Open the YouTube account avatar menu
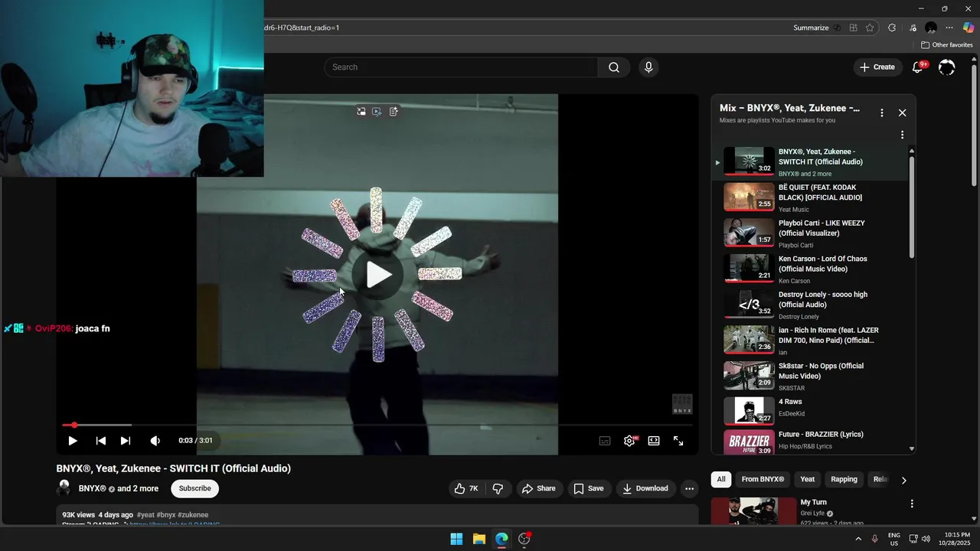 coord(947,67)
